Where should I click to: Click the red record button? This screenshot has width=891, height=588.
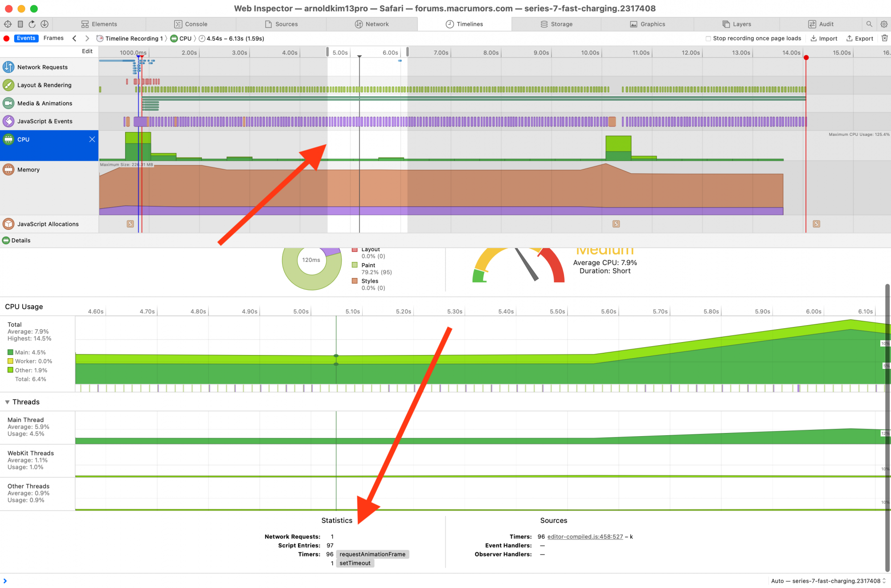coord(6,38)
